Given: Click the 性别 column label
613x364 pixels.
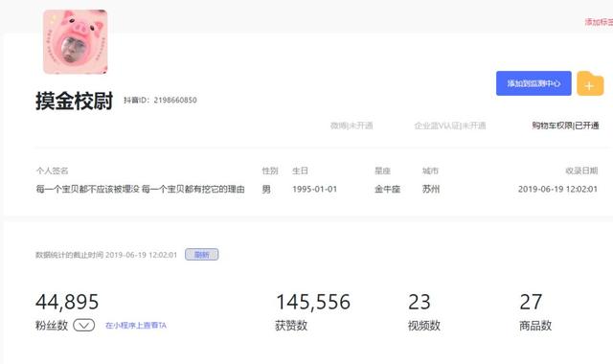Looking at the screenshot, I should pyautogui.click(x=270, y=171).
